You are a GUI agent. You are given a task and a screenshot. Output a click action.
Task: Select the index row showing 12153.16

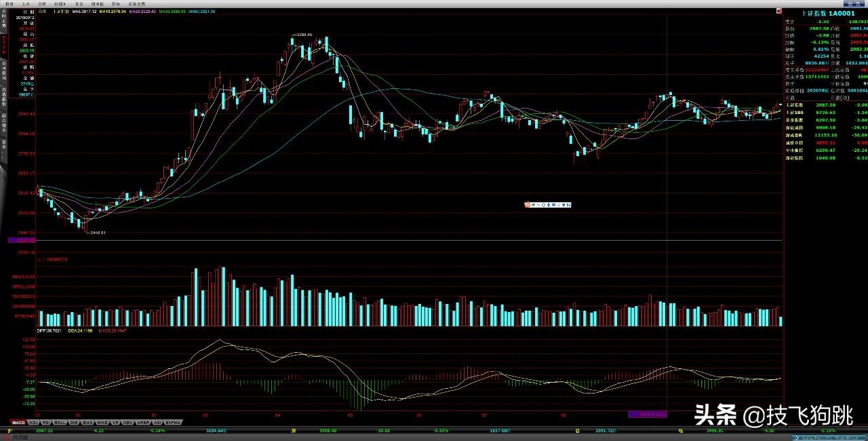(826, 135)
